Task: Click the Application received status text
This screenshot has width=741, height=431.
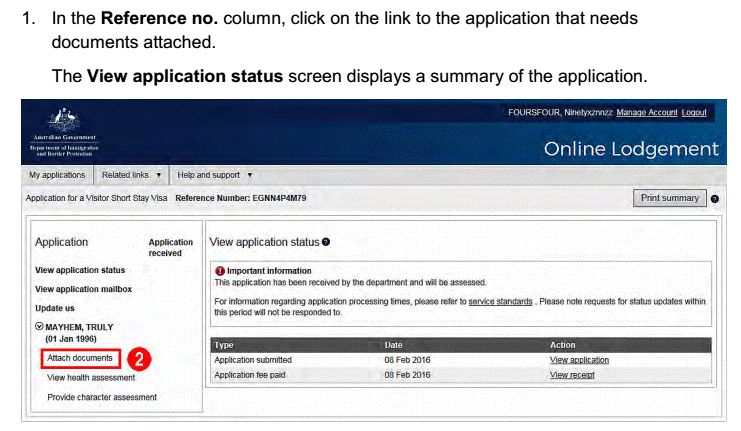Action: coord(171,248)
